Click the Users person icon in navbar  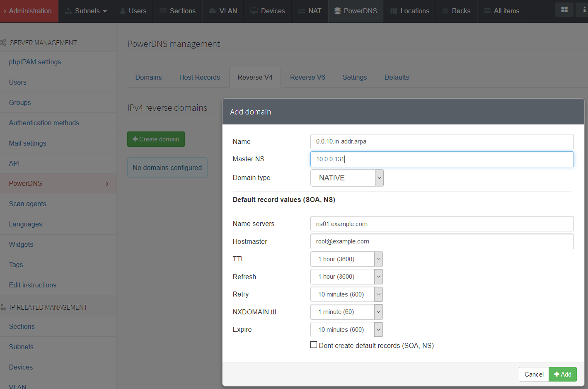pos(123,11)
